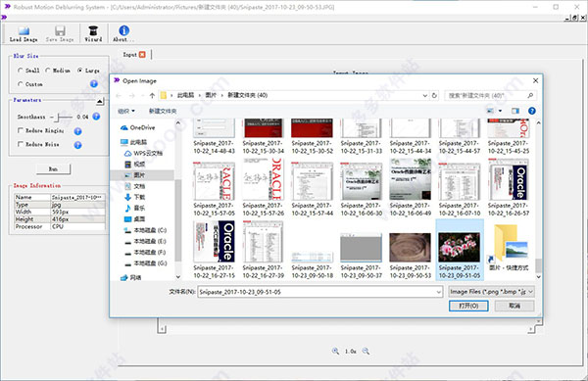588x381 pixels.
Task: Click the 取消 cancel button
Action: pos(514,307)
